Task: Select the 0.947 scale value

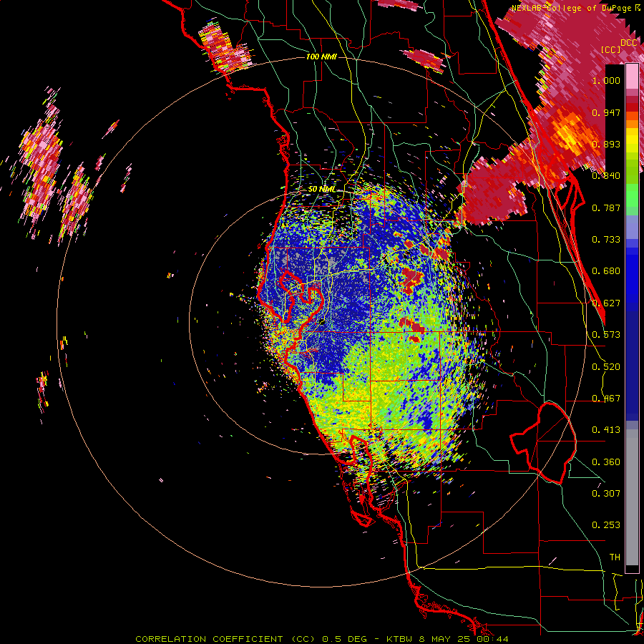Action: pos(606,112)
